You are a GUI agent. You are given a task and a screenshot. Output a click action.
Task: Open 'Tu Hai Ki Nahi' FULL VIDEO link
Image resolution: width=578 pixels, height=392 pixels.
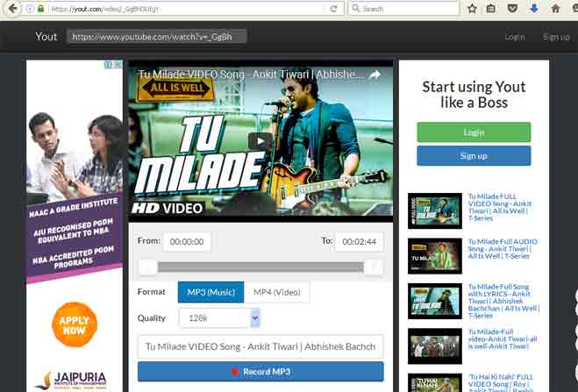click(500, 382)
